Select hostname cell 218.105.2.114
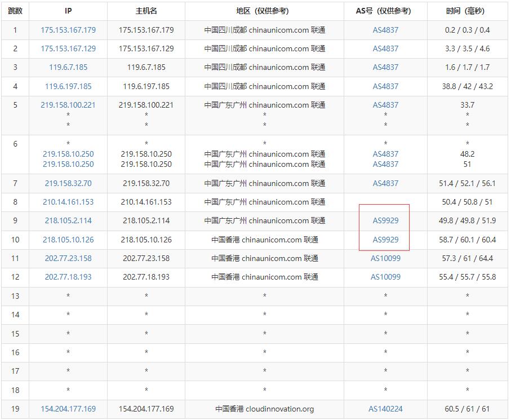 146,220
